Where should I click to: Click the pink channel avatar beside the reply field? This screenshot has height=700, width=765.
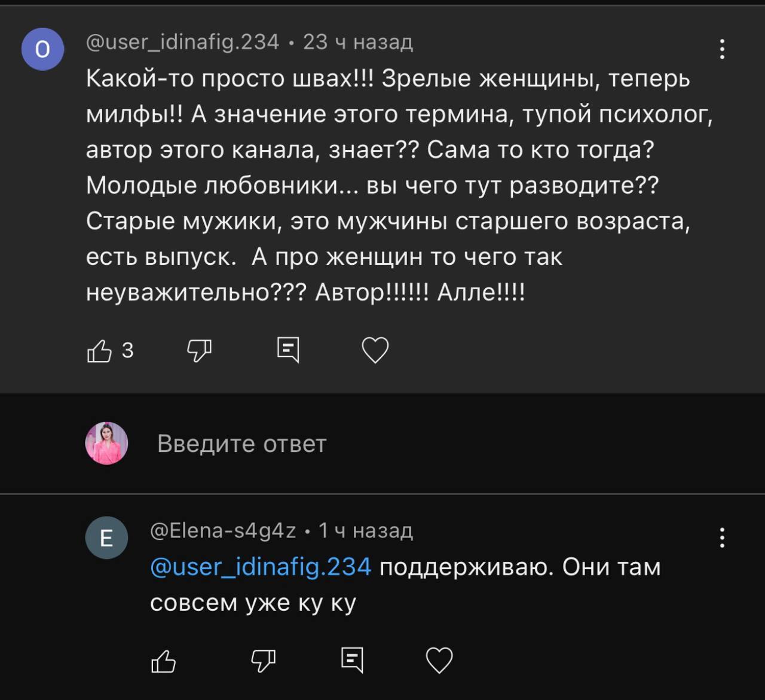tap(107, 444)
